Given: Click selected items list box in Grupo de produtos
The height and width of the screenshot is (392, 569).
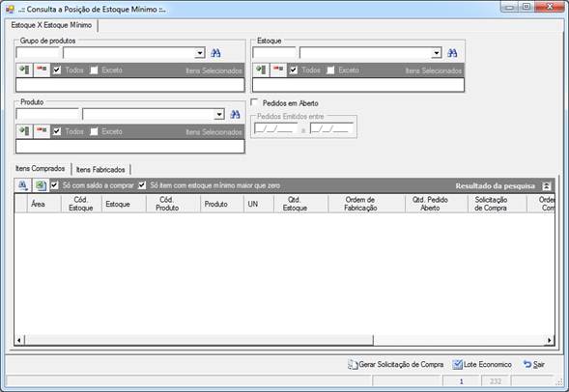Looking at the screenshot, I should (129, 85).
